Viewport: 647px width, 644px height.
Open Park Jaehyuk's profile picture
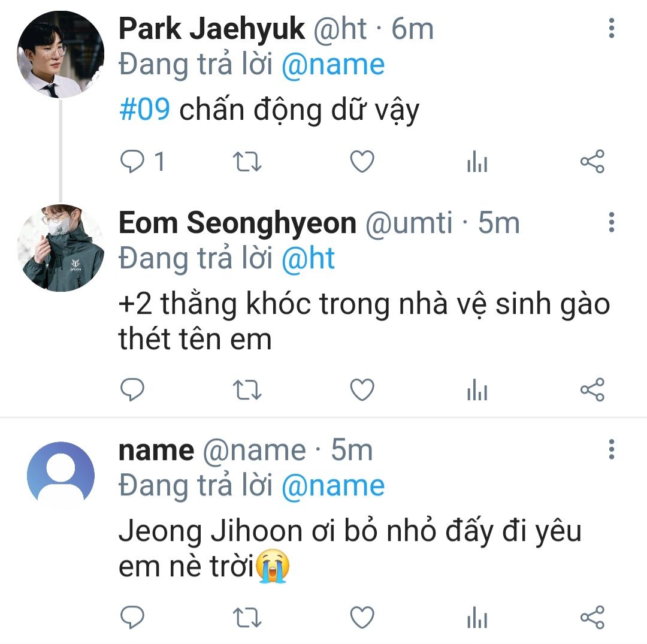60,55
